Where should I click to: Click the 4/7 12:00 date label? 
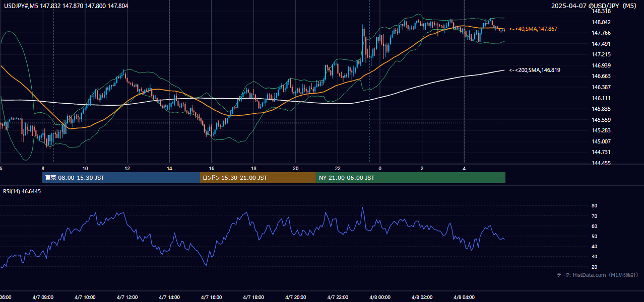[127, 297]
